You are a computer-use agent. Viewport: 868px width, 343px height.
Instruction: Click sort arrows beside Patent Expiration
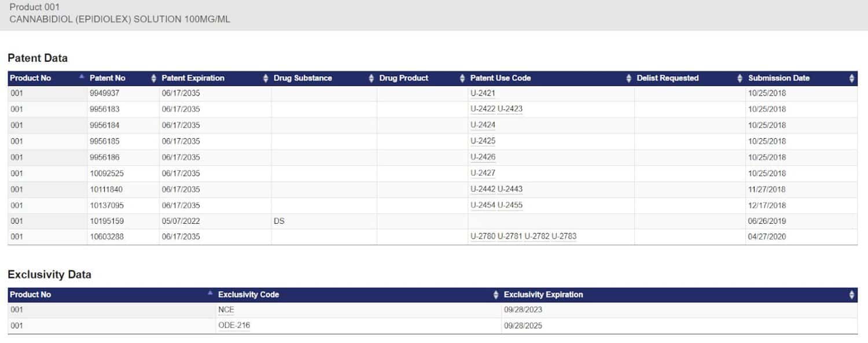266,78
